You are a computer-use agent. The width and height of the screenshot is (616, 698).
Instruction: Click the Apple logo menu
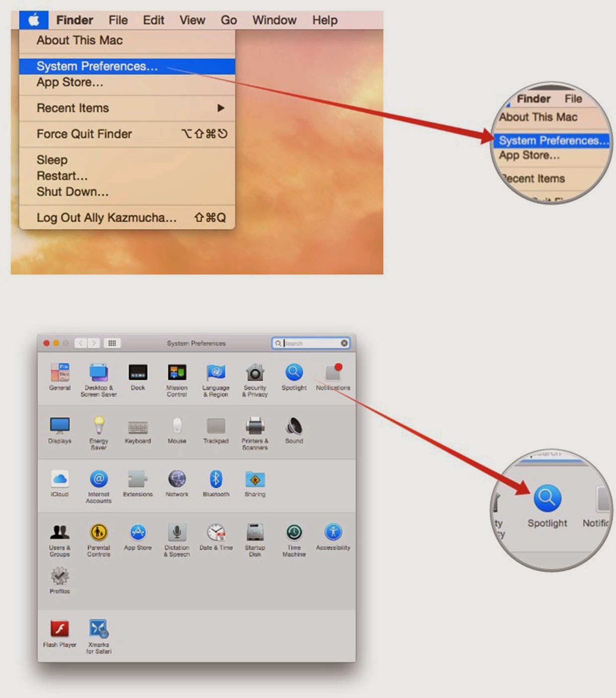pos(33,20)
